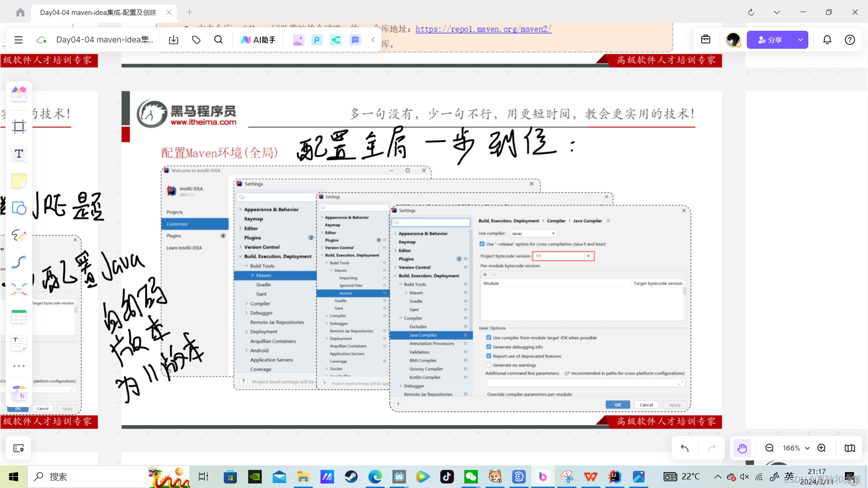Toggle the hand pan tool
The image size is (868, 488).
[742, 448]
